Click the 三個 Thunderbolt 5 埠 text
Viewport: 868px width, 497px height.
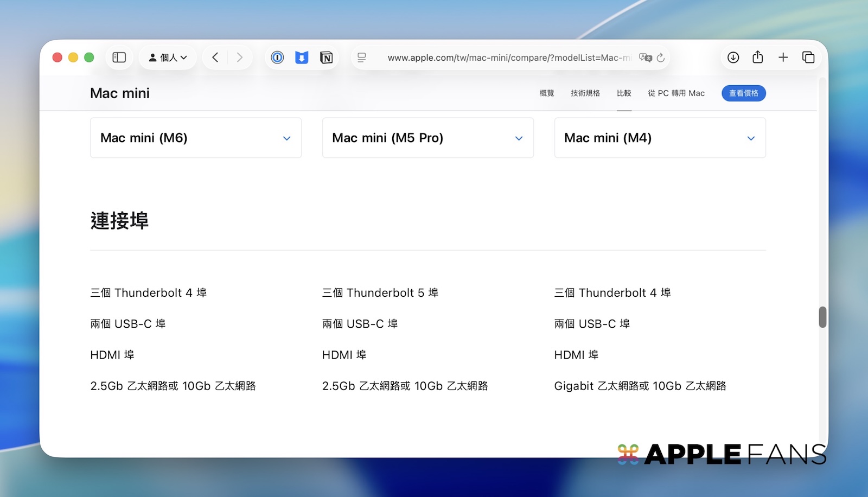[x=380, y=293]
